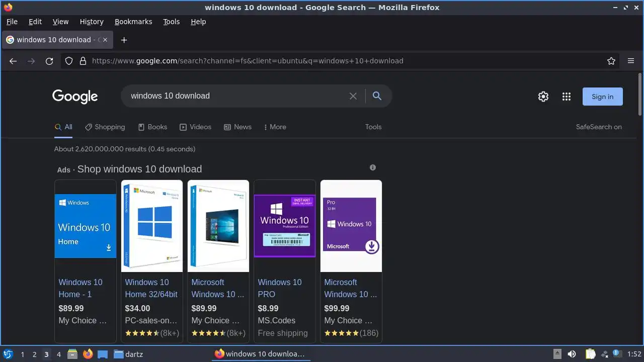Screen dimensions: 644x362
Task: Switch to the News results tab
Action: [237, 127]
